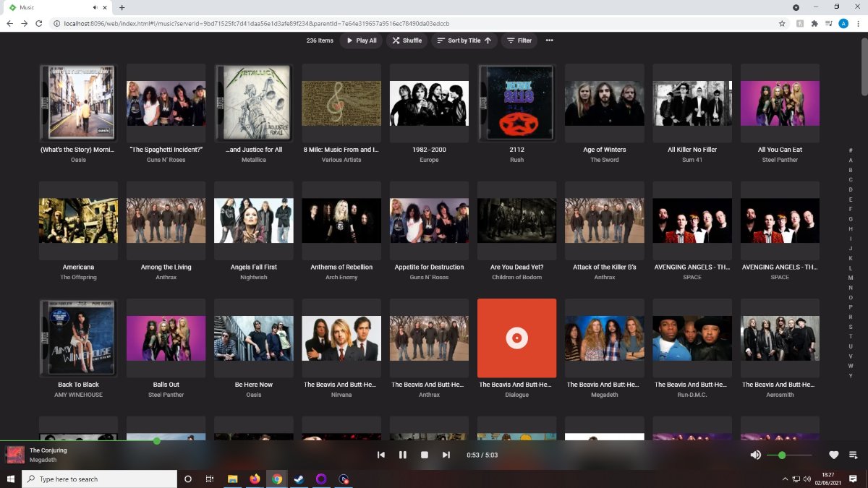Viewport: 868px width, 488px height.
Task: Open The Conjuring now-playing cover art
Action: (15, 455)
